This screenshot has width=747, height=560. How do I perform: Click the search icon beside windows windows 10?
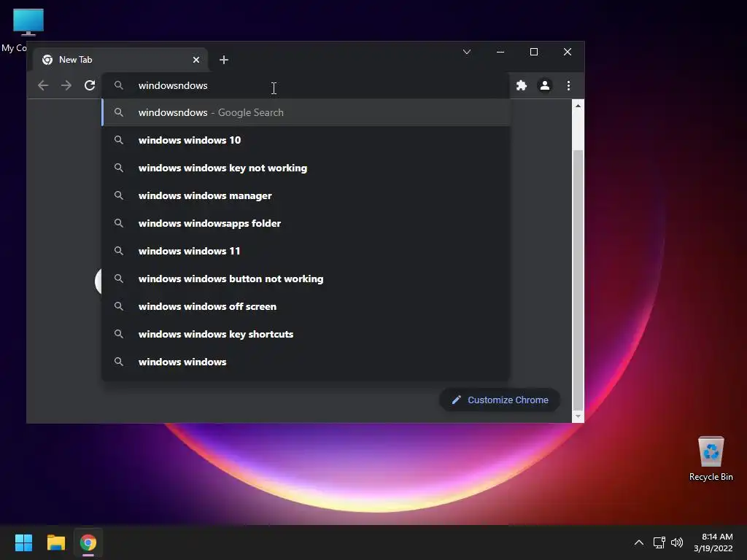pyautogui.click(x=119, y=140)
